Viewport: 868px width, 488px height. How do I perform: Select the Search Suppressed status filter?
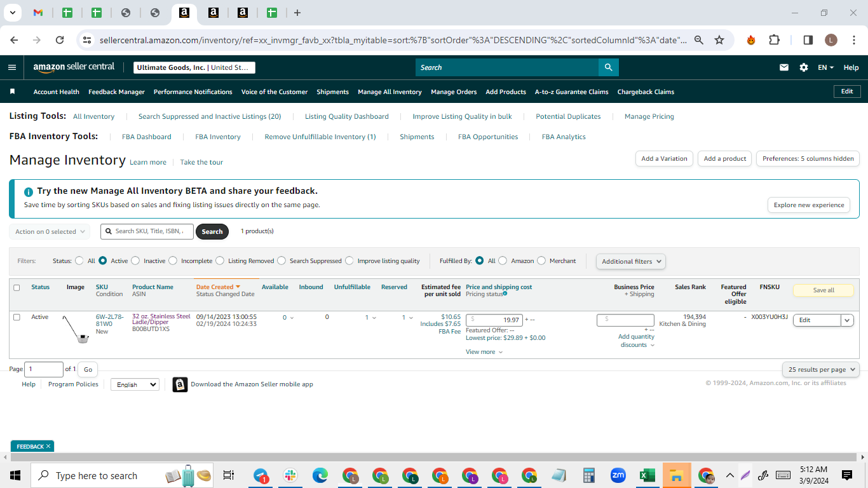click(x=281, y=261)
